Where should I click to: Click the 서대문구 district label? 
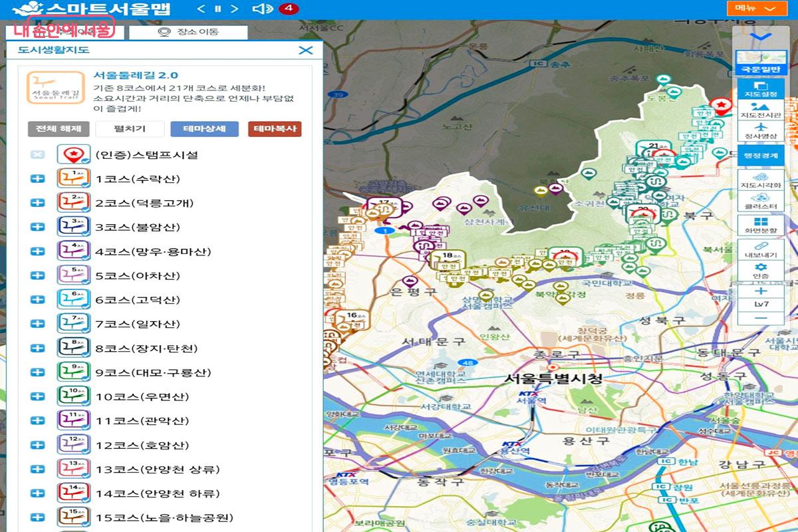click(434, 341)
